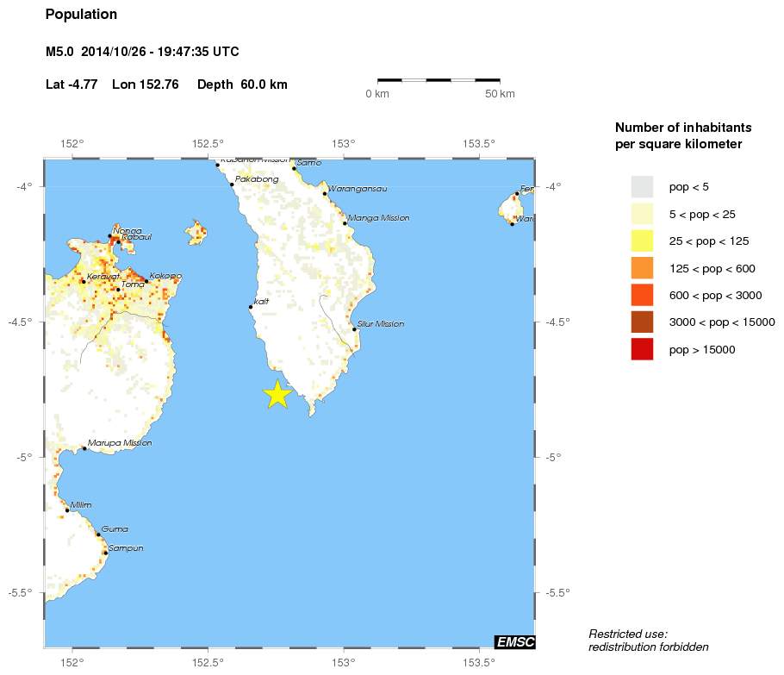Image resolution: width=784 pixels, height=675 pixels.
Task: Click the Manga Mission location dot
Action: pyautogui.click(x=345, y=223)
